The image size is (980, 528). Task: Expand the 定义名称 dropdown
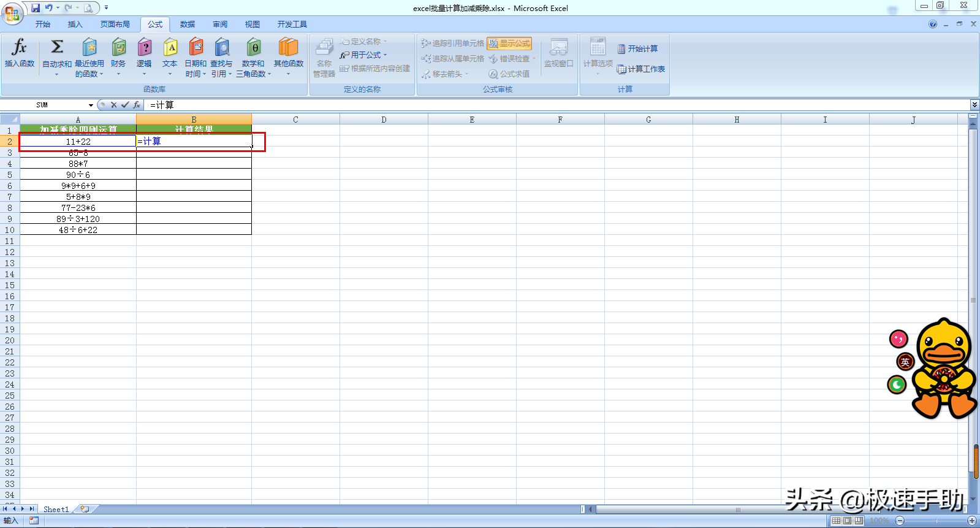[x=386, y=42]
